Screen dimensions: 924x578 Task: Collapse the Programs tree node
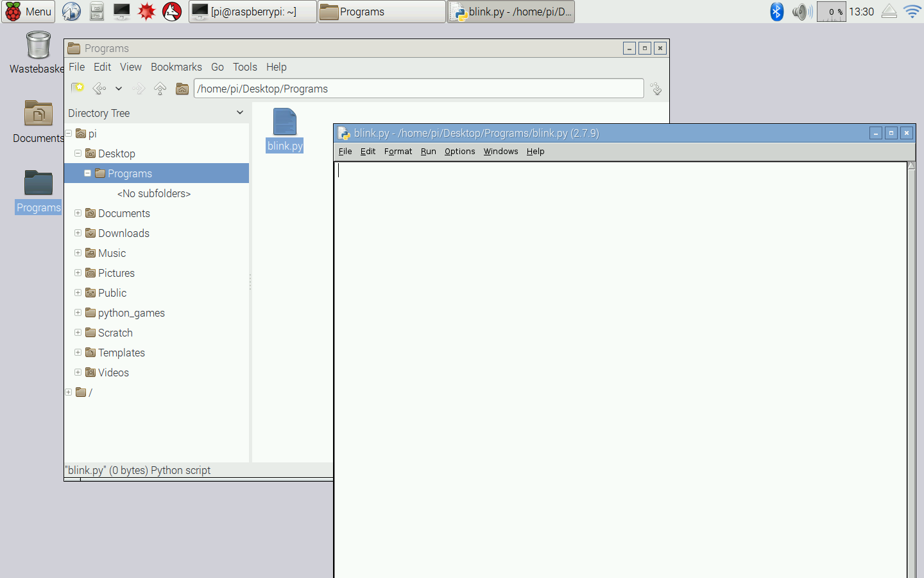pyautogui.click(x=87, y=173)
